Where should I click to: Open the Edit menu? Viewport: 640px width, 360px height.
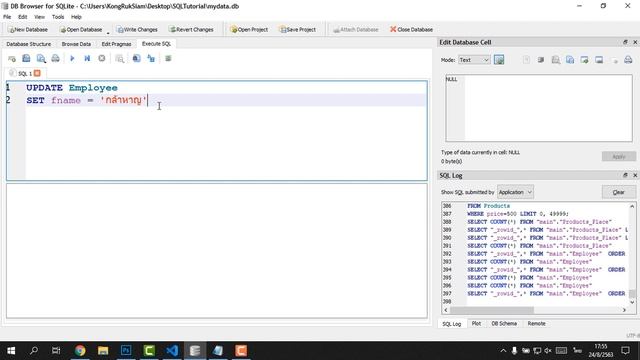22,17
